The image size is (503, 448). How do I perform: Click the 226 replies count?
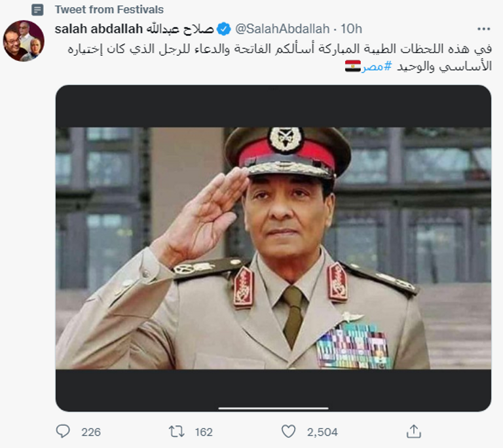pyautogui.click(x=91, y=432)
